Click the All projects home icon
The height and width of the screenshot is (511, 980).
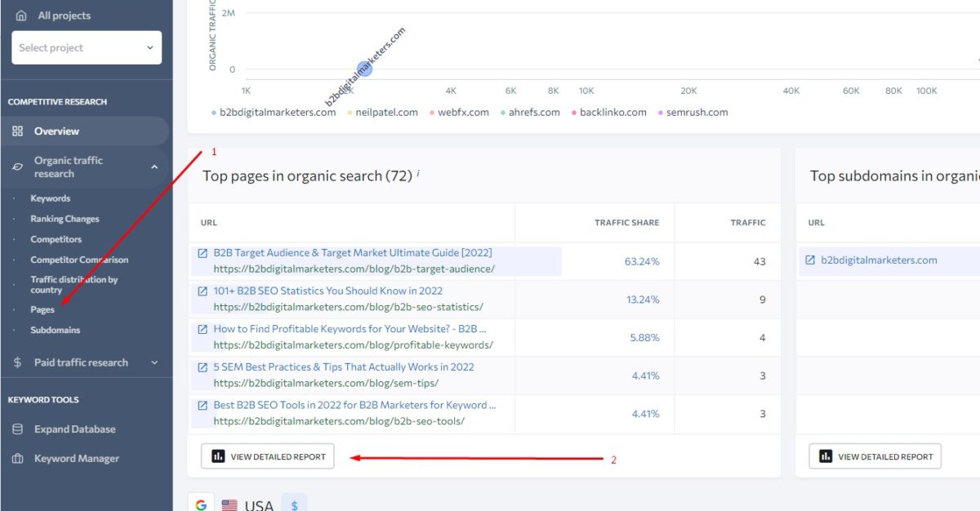click(23, 15)
